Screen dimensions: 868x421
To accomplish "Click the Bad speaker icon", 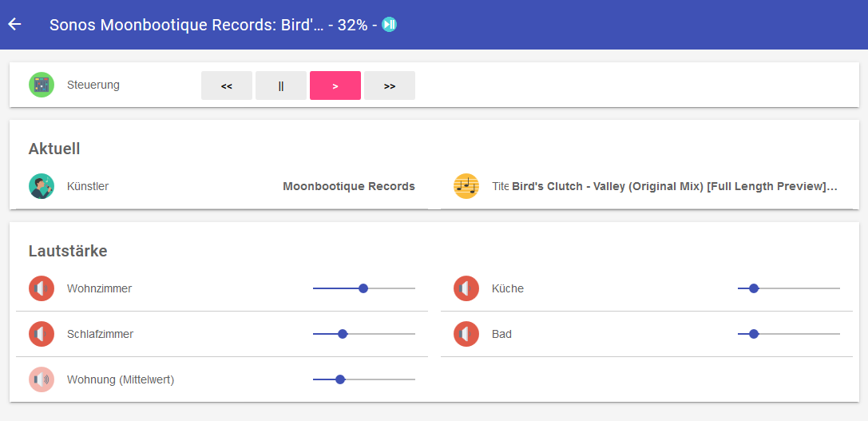I will click(466, 334).
